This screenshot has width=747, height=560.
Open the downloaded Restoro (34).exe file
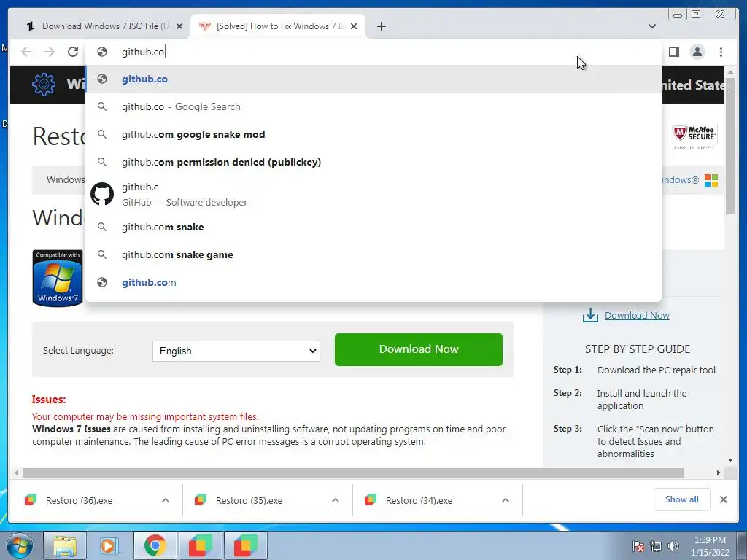pos(419,500)
